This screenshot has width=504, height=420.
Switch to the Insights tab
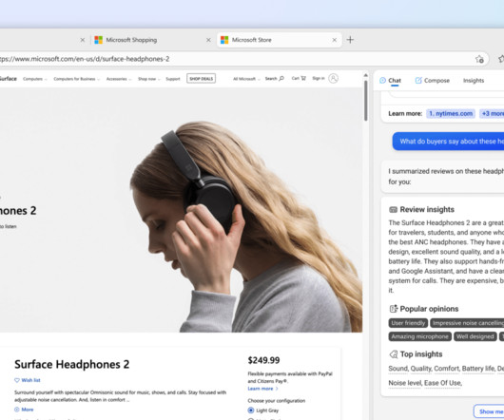coord(474,80)
